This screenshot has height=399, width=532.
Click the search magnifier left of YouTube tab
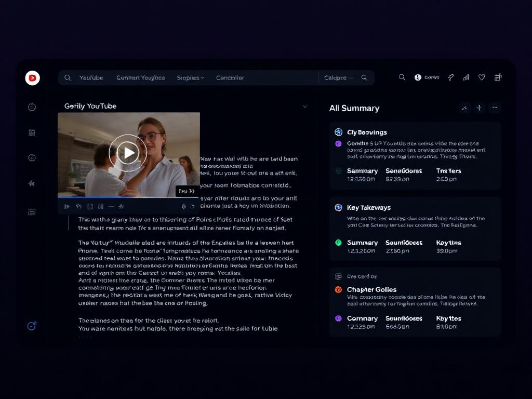[68, 78]
